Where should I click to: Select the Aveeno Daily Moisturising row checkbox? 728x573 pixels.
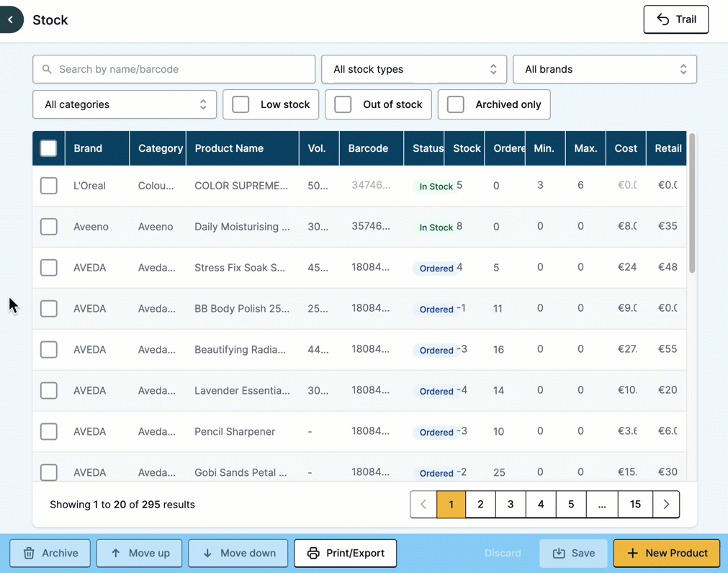49,227
